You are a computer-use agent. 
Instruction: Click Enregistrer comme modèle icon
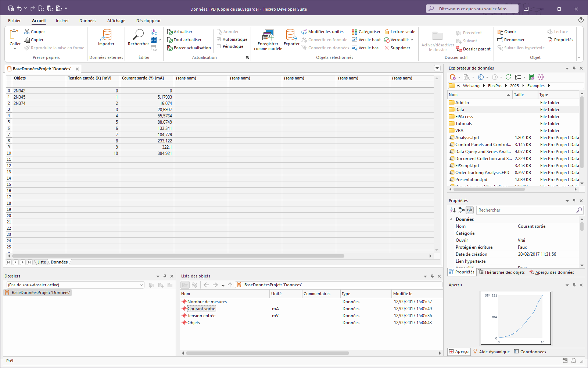coord(268,35)
